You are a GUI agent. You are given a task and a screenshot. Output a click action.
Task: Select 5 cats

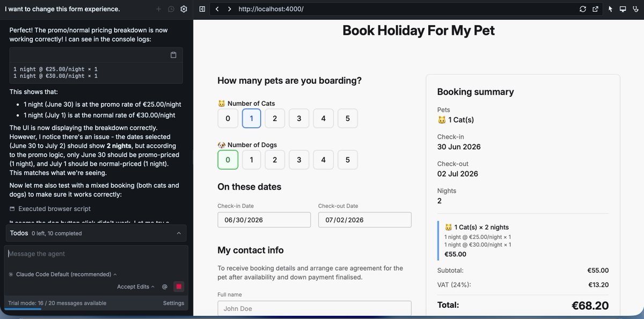(x=347, y=118)
